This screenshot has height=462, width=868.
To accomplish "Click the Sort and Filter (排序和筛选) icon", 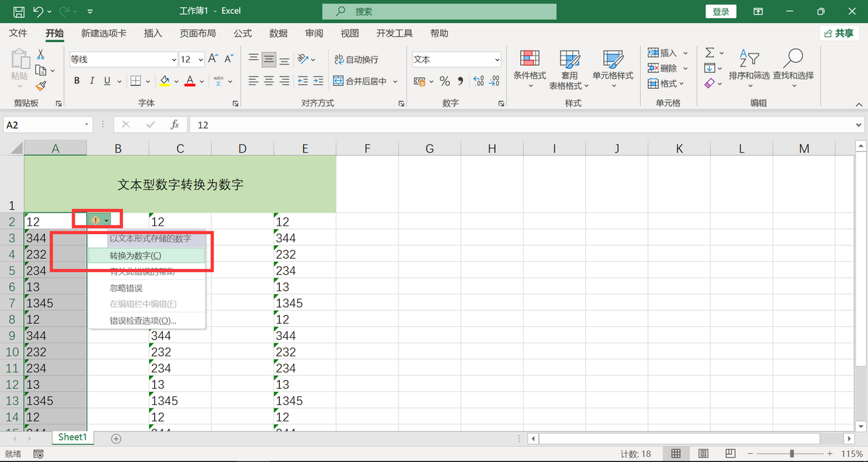I will (x=749, y=59).
